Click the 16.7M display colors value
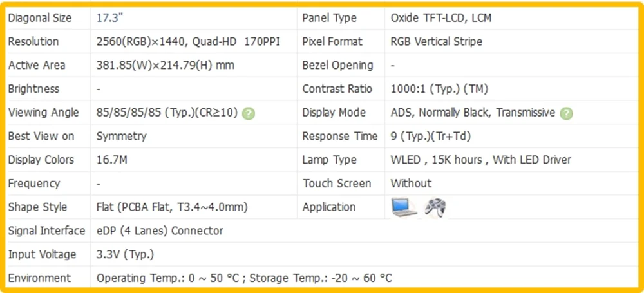 (111, 160)
